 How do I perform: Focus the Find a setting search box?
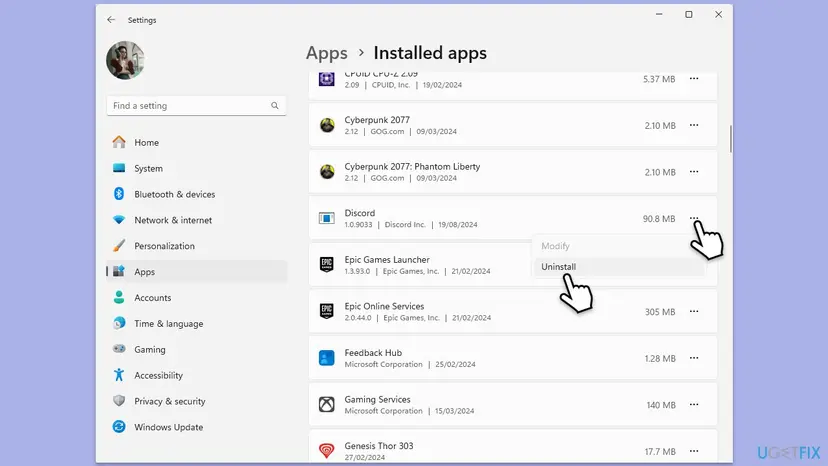(196, 106)
